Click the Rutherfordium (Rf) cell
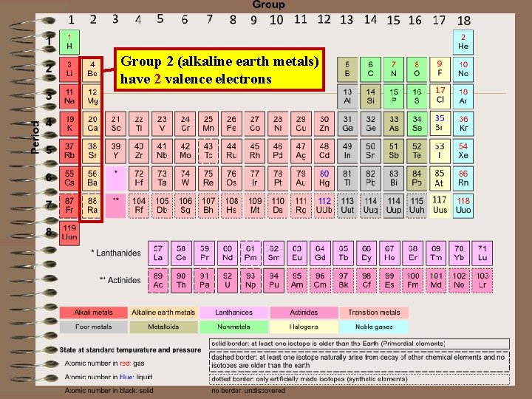This screenshot has width=532, height=399. [139, 205]
